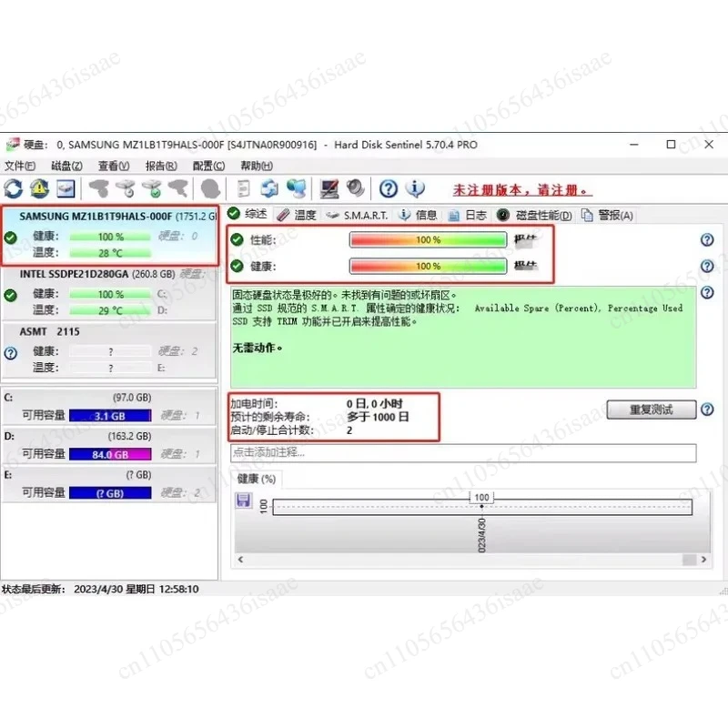Select the SAMSUNG MZ1LB1T9HALS-000F disk entry
728x728 pixels.
110,236
